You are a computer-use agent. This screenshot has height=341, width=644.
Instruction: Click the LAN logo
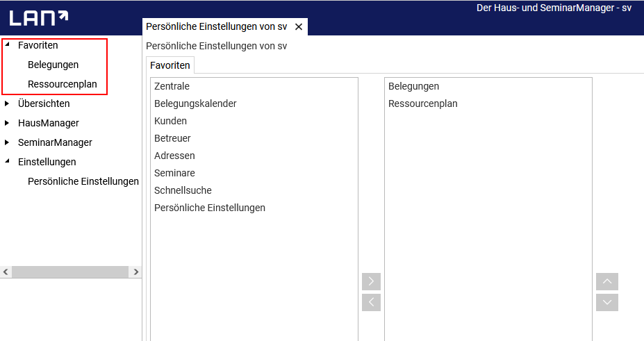[x=39, y=18]
